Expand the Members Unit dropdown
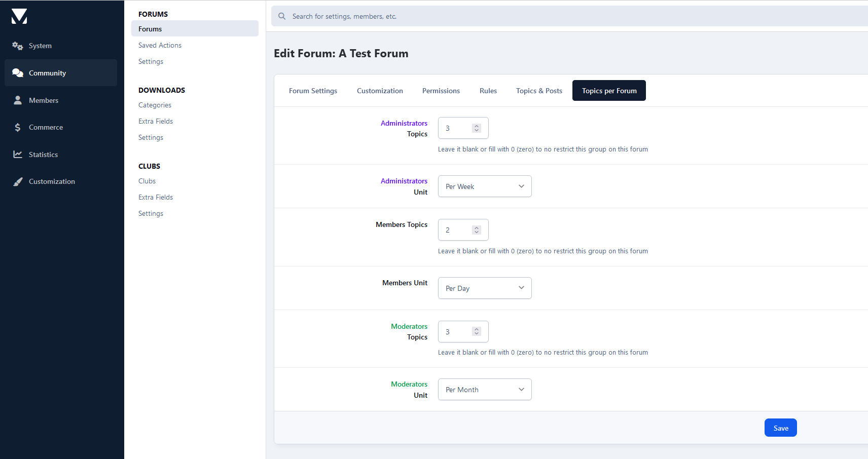The width and height of the screenshot is (868, 459). click(484, 288)
